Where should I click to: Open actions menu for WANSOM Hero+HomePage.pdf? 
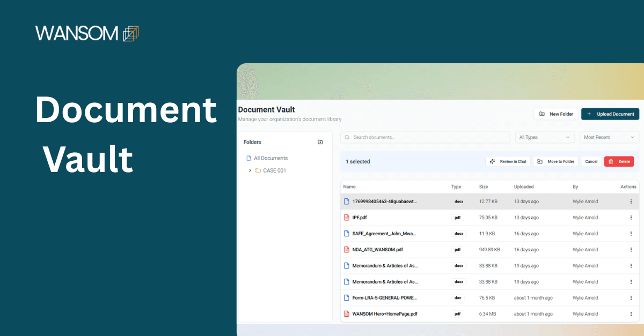point(631,314)
